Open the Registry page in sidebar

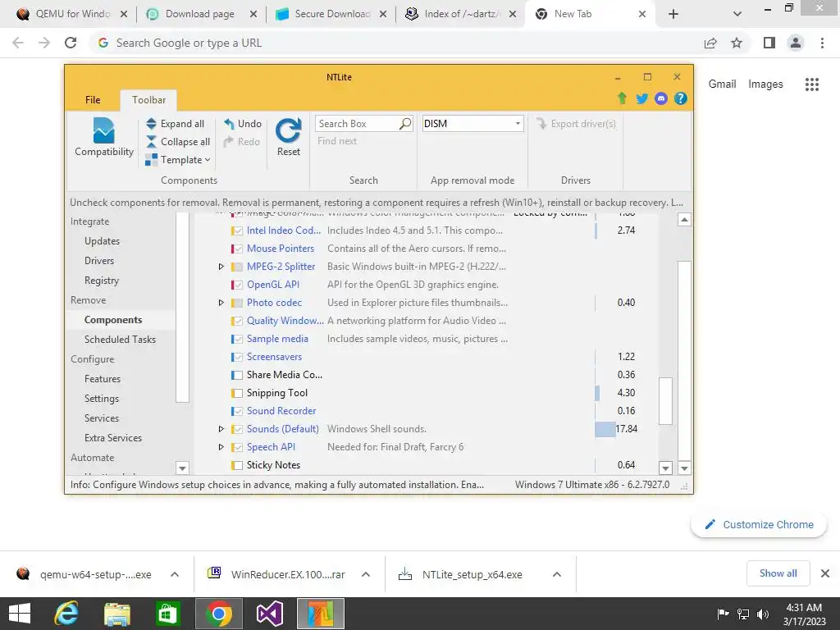coord(101,281)
